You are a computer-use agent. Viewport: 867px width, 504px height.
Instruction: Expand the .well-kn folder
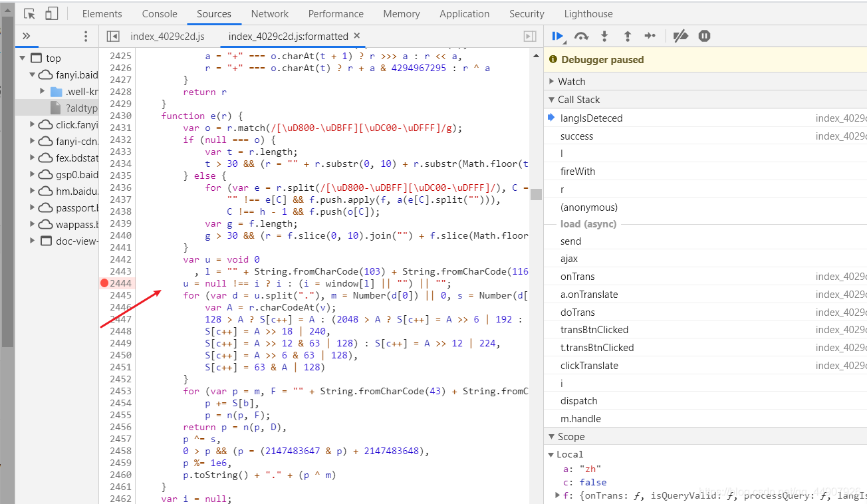(x=43, y=91)
